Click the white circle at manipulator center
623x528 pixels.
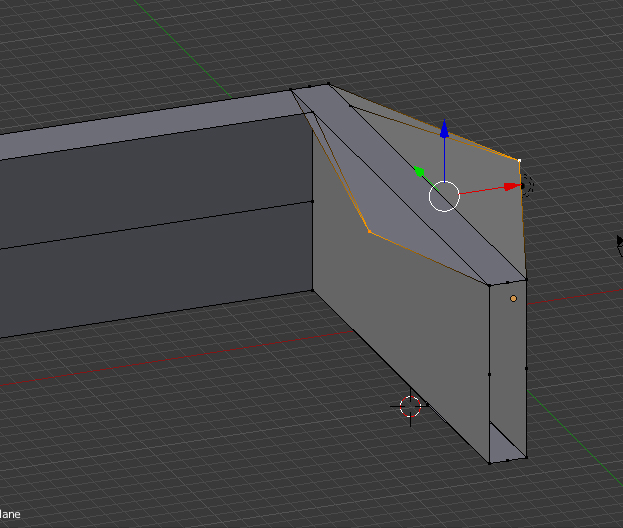click(x=444, y=196)
